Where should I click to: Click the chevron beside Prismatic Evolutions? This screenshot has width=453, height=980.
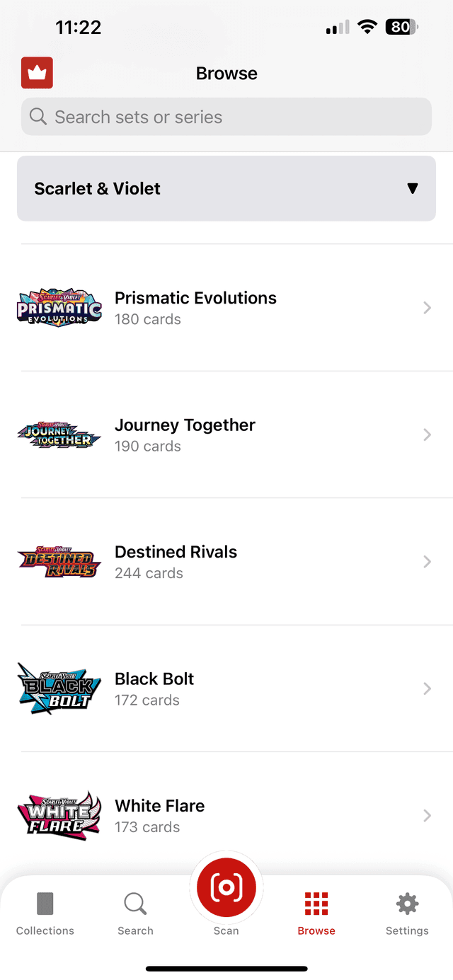click(x=427, y=308)
